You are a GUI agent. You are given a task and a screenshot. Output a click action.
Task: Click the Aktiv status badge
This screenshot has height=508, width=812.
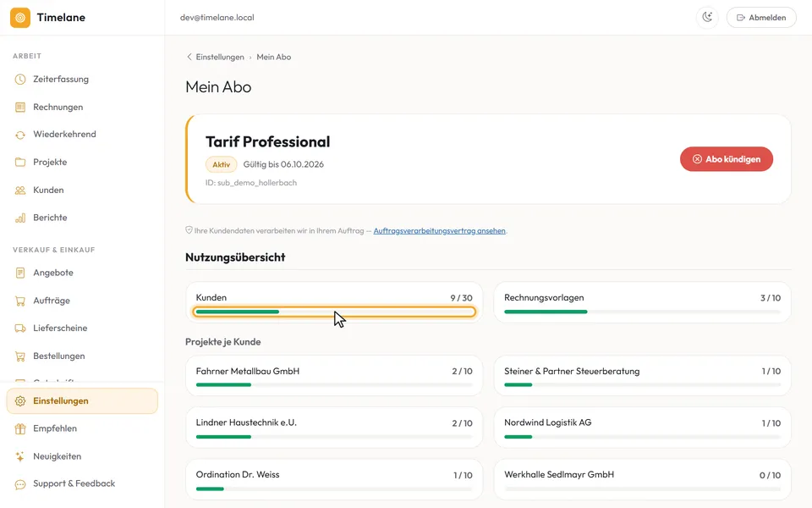(221, 164)
